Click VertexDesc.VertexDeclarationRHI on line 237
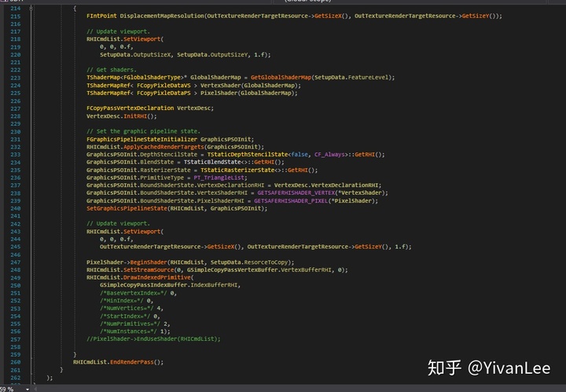The width and height of the screenshot is (566, 392). coord(326,185)
